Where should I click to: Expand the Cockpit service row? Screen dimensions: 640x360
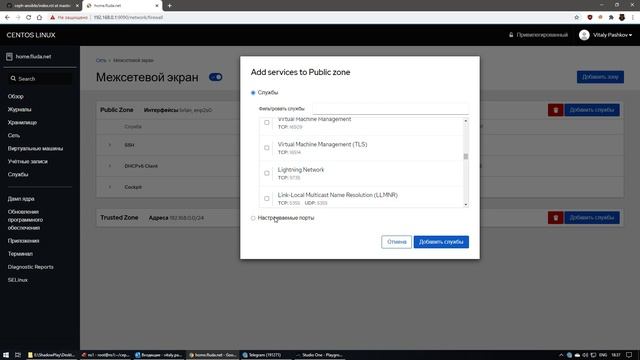[109, 187]
